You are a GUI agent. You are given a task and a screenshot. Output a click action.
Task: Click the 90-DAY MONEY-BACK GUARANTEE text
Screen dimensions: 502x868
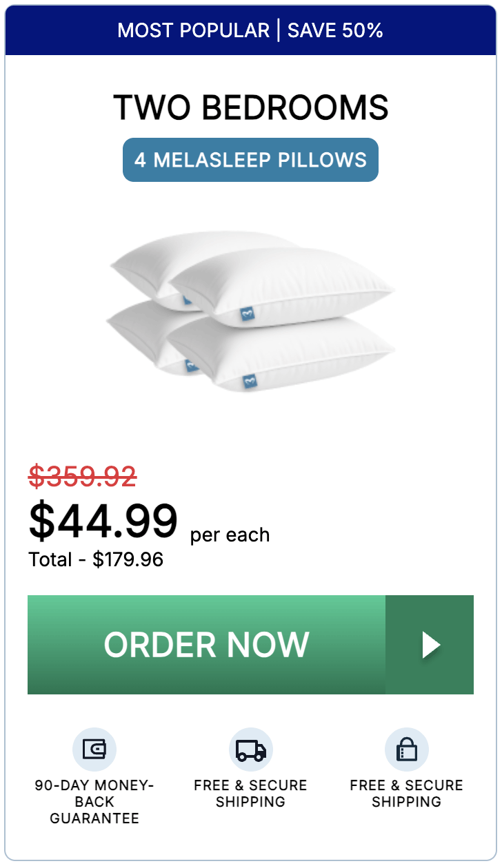(x=94, y=802)
